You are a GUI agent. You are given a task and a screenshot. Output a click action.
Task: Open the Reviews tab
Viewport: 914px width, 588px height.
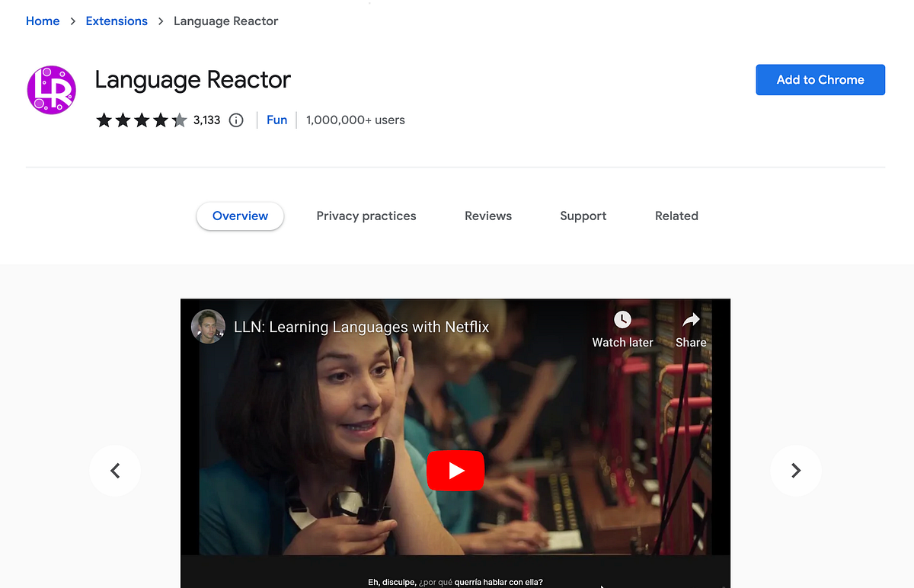pos(487,216)
